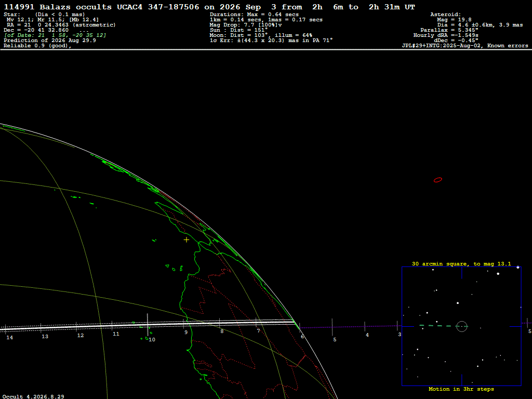This screenshot has height=399, width=532.
Task: Click the minute 3 tick near the star chart
Action: [x=397, y=326]
